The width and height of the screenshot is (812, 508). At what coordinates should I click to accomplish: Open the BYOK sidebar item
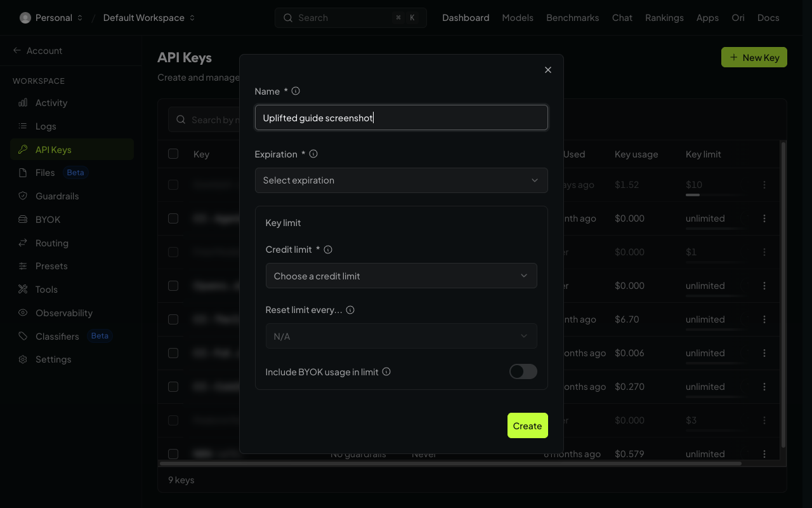pyautogui.click(x=72, y=220)
